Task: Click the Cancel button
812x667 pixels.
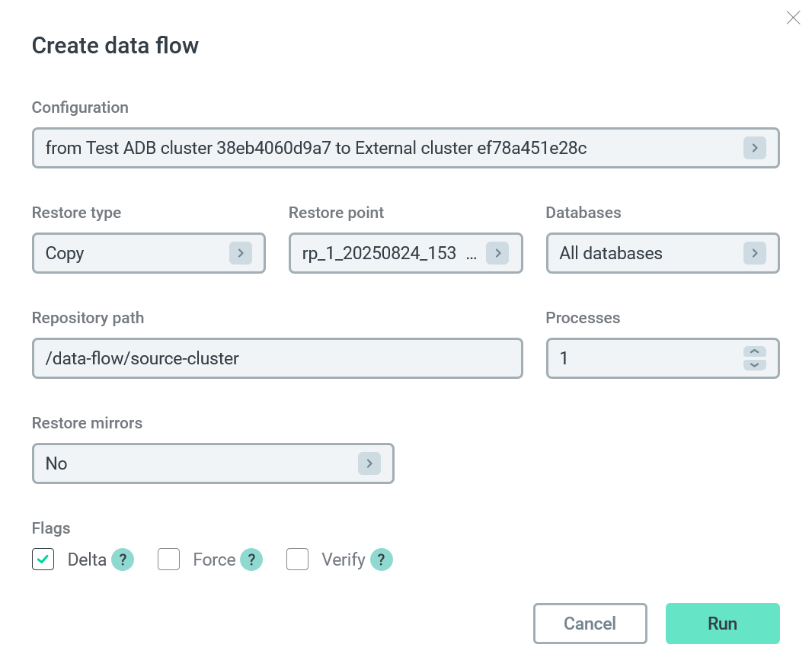Action: click(590, 624)
